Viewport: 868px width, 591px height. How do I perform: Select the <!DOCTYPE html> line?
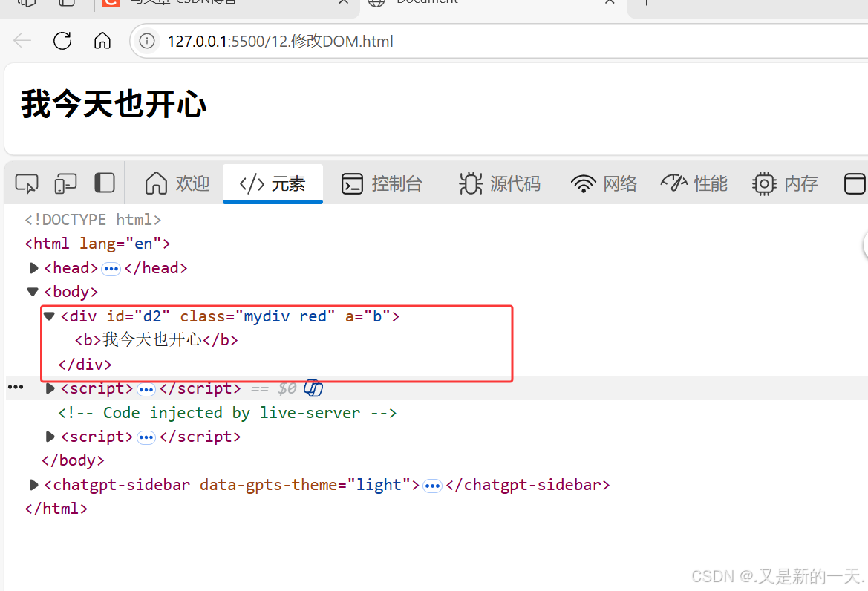point(93,220)
